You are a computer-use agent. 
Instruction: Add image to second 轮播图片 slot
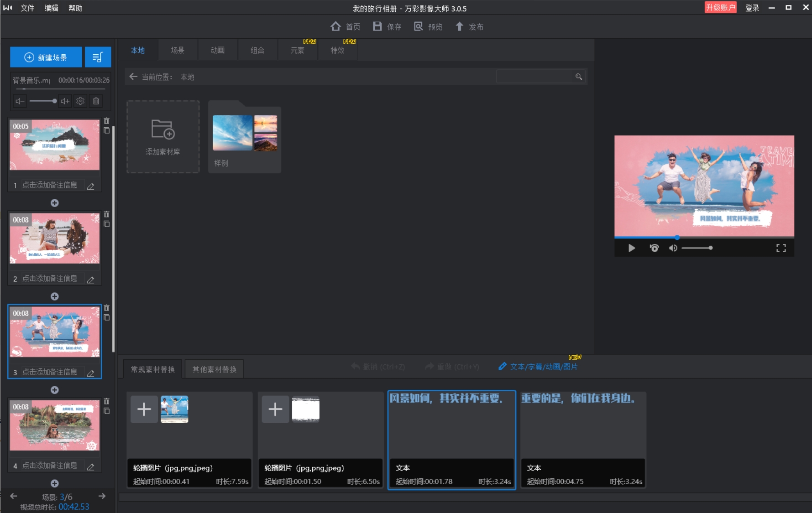pos(275,409)
